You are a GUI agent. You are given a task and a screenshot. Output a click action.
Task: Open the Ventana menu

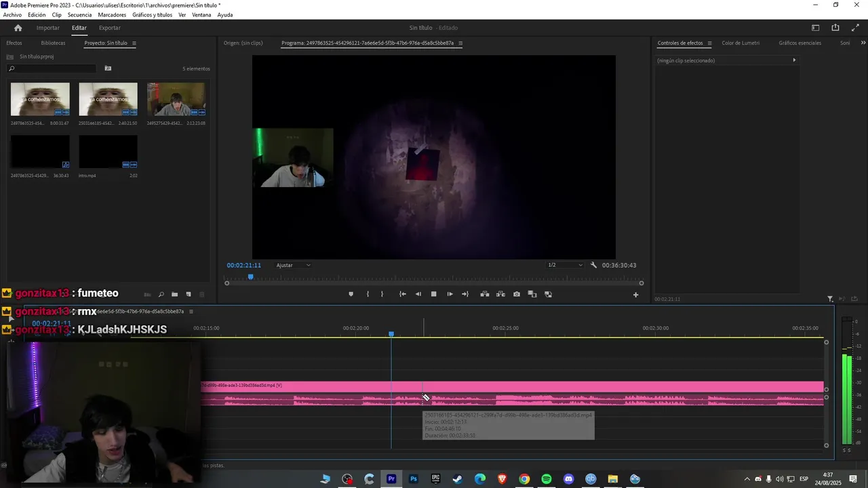click(201, 15)
